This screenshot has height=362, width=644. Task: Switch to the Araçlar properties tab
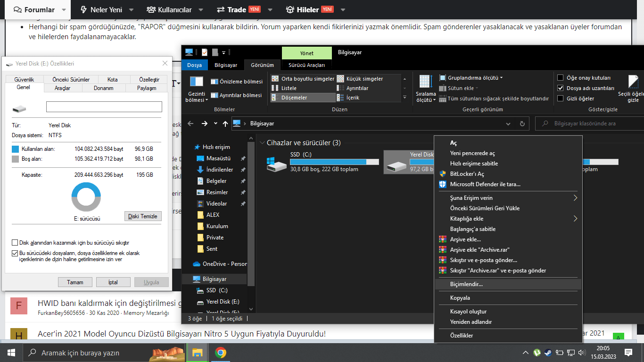click(x=63, y=88)
